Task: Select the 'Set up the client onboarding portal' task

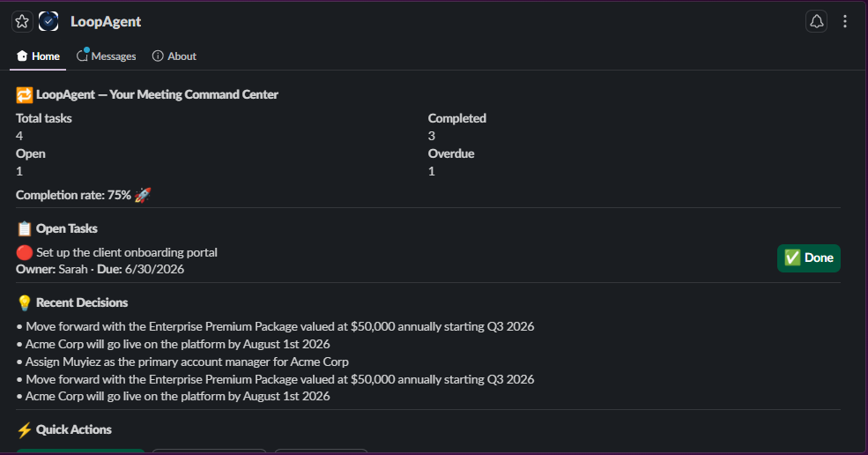Action: click(127, 253)
